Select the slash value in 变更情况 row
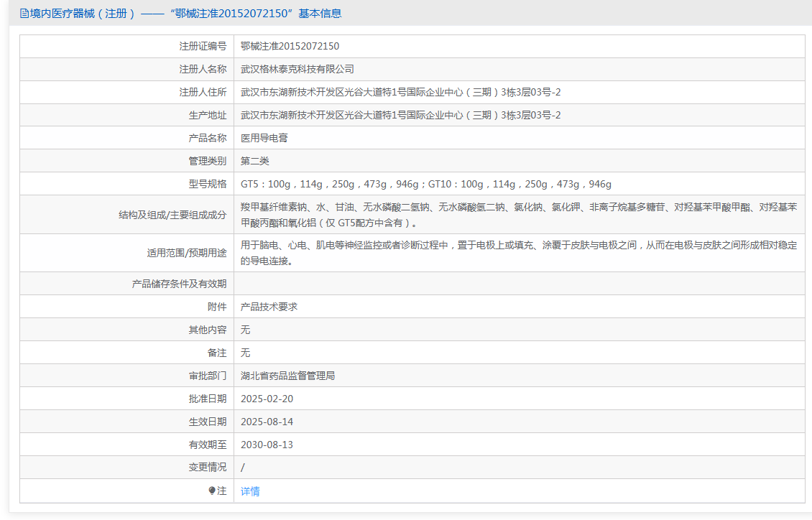 point(243,468)
